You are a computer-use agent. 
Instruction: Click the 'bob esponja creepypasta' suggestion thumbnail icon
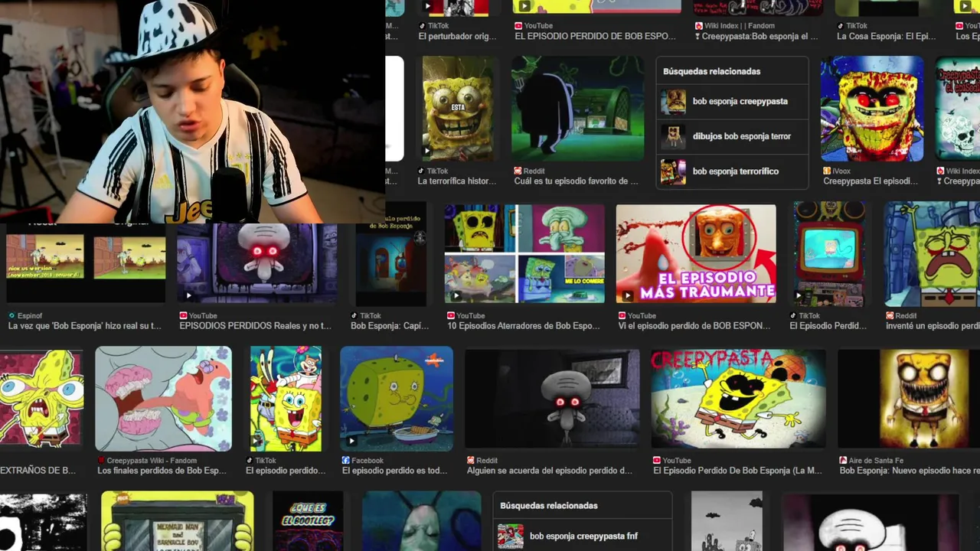pyautogui.click(x=674, y=101)
